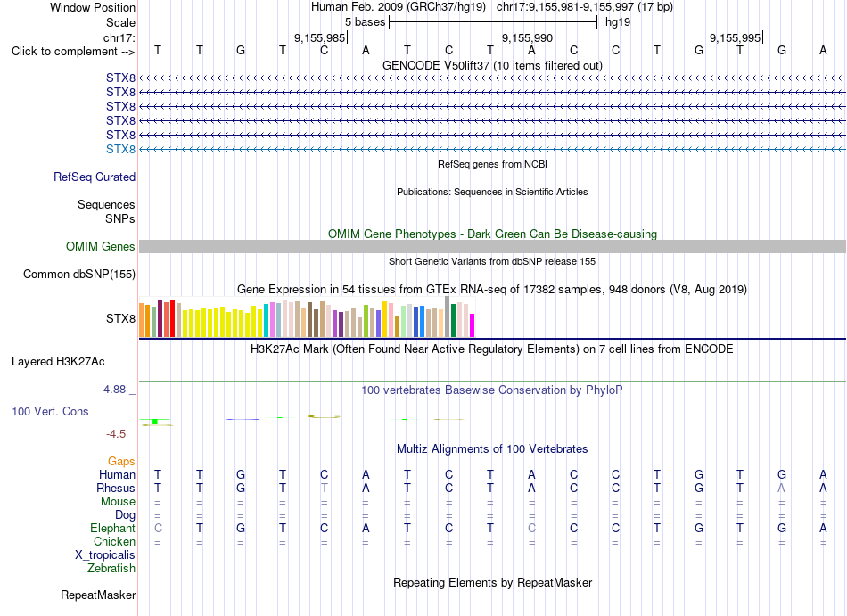The width and height of the screenshot is (847, 616).
Task: Click the 4.88 PhyloP upper value
Action: [x=114, y=390]
